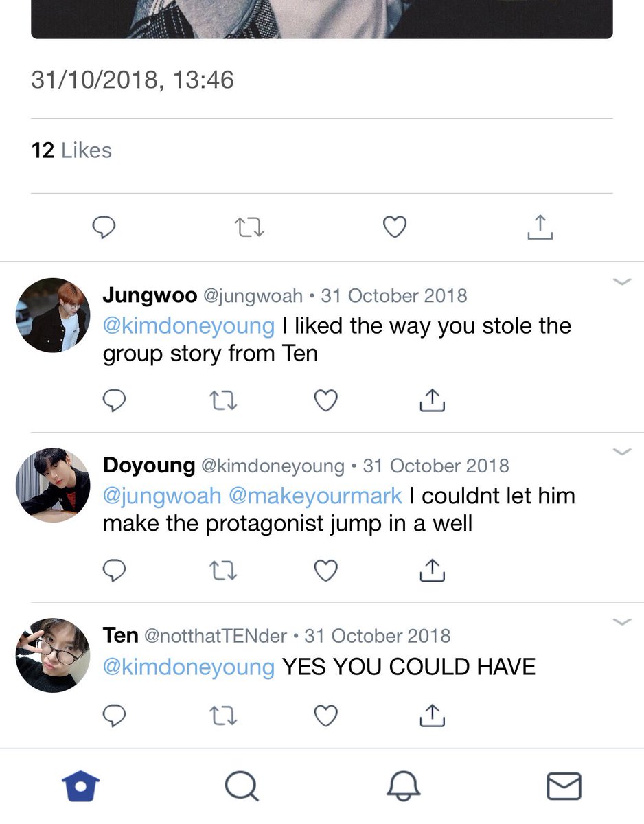Like Ten's YES YOU COULD HAVE tweet

325,716
